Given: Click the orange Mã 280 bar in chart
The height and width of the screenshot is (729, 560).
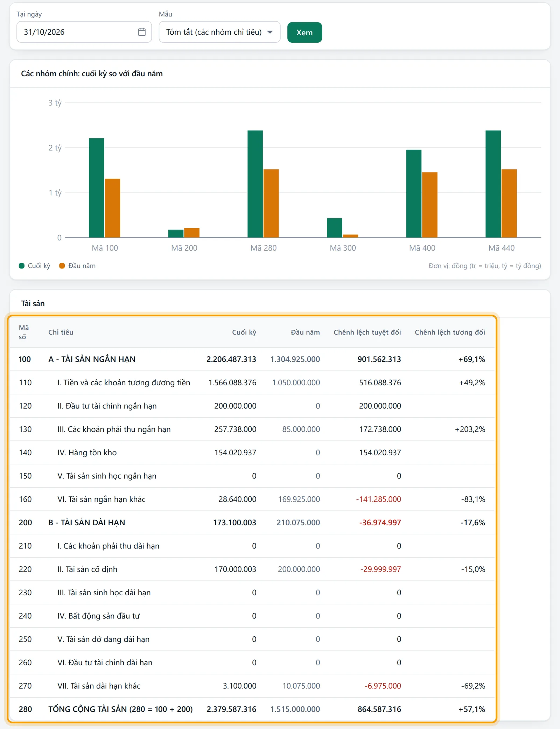Looking at the screenshot, I should (x=271, y=203).
